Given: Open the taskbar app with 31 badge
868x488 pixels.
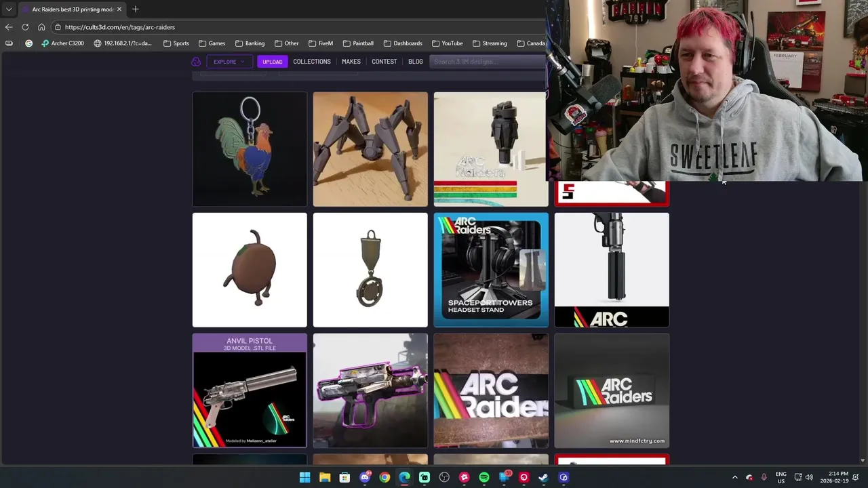Looking at the screenshot, I should coord(504,477).
